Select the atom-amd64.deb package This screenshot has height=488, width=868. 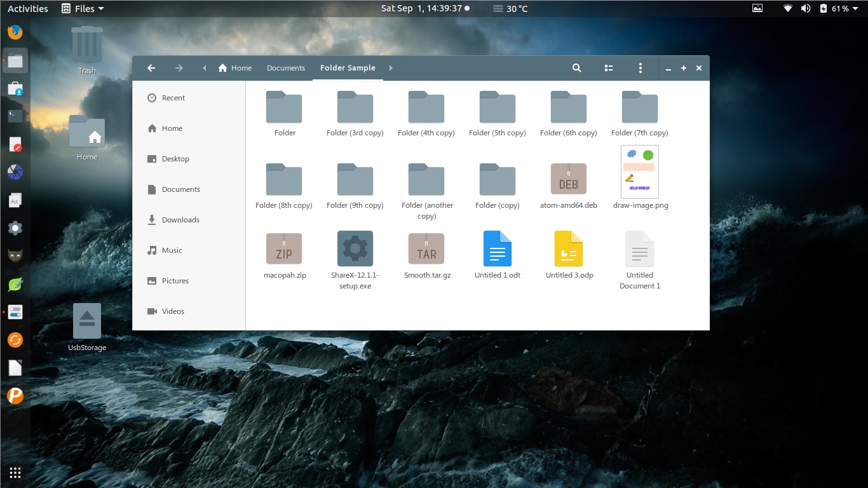(569, 179)
